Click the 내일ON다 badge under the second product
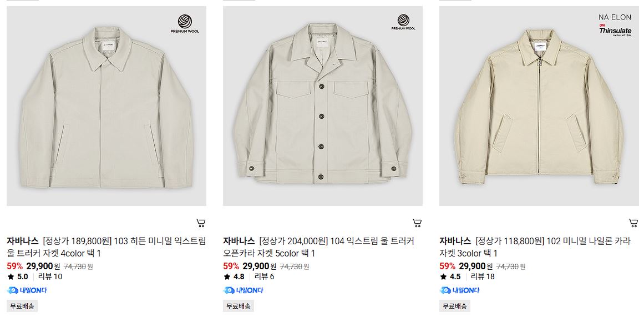644x317 pixels. tap(243, 290)
